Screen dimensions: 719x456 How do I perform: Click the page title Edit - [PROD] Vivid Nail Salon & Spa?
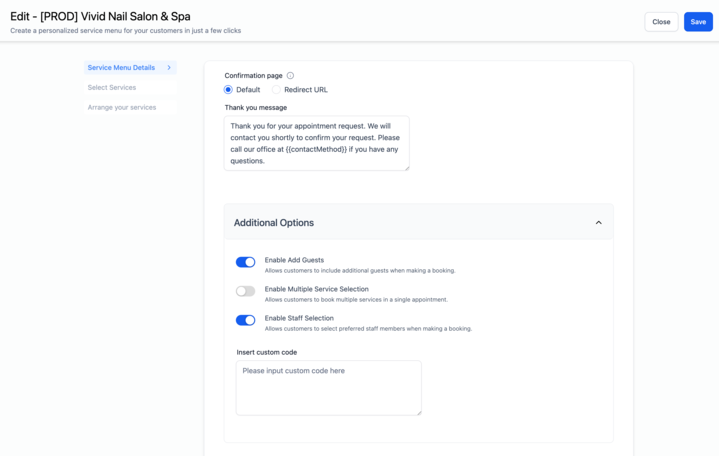(x=100, y=17)
